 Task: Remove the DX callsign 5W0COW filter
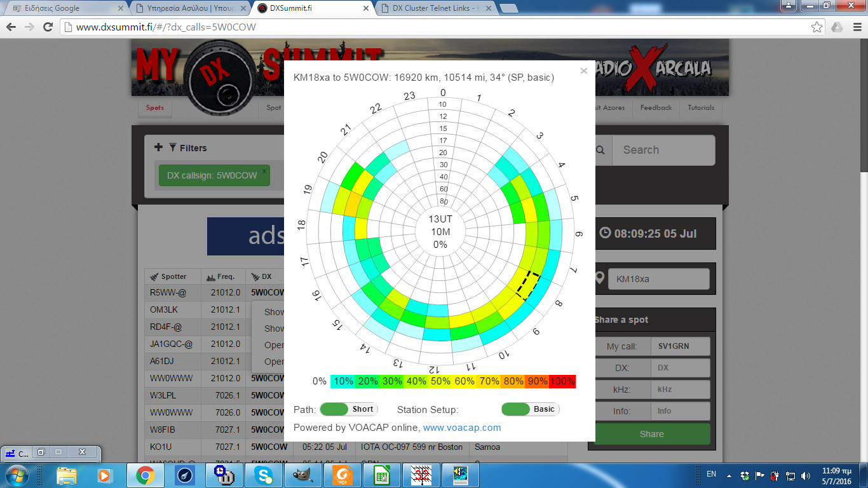point(264,170)
